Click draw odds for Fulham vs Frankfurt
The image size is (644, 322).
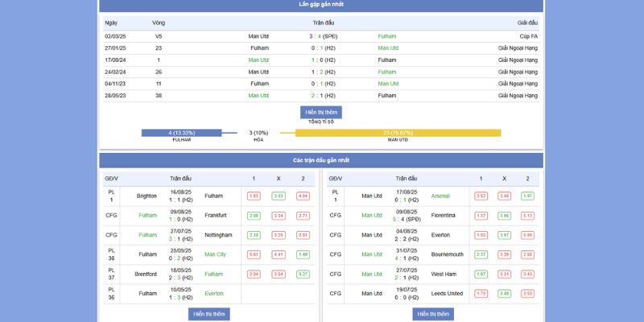[279, 216]
